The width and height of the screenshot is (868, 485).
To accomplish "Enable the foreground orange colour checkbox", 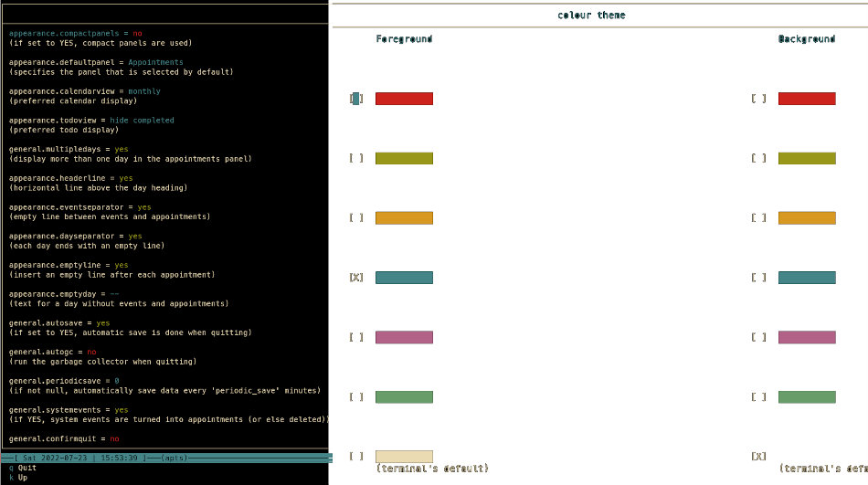I will [x=356, y=217].
